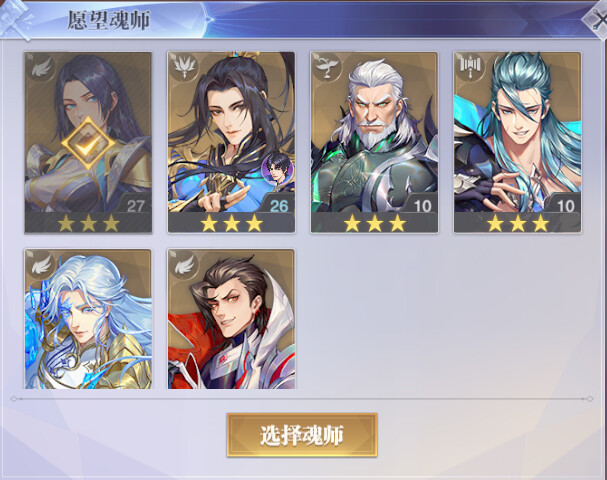Select the white-bearded elder hero card
The image size is (607, 480).
pos(374,142)
